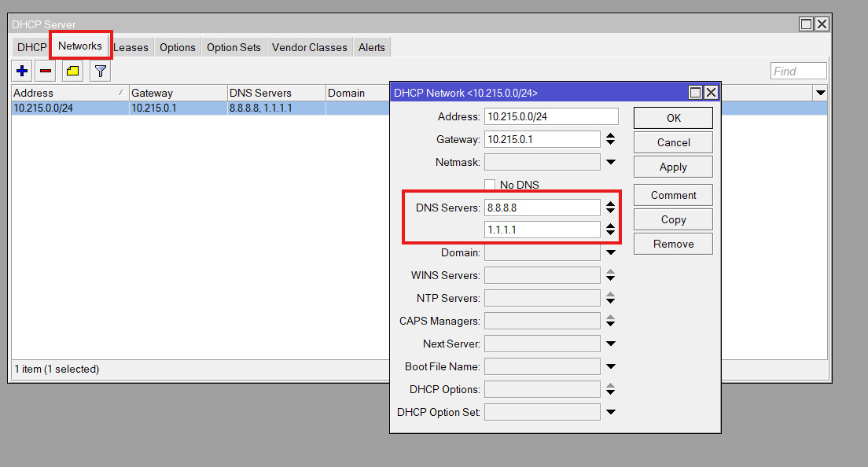Increment the Gateway value using its stepper
The height and width of the screenshot is (467, 868).
612,135
